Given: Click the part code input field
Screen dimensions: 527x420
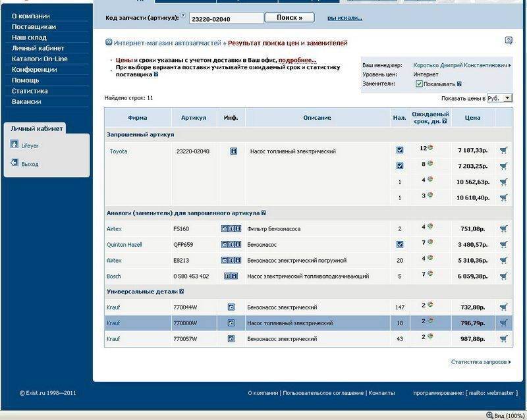Looking at the screenshot, I should click(x=225, y=19).
